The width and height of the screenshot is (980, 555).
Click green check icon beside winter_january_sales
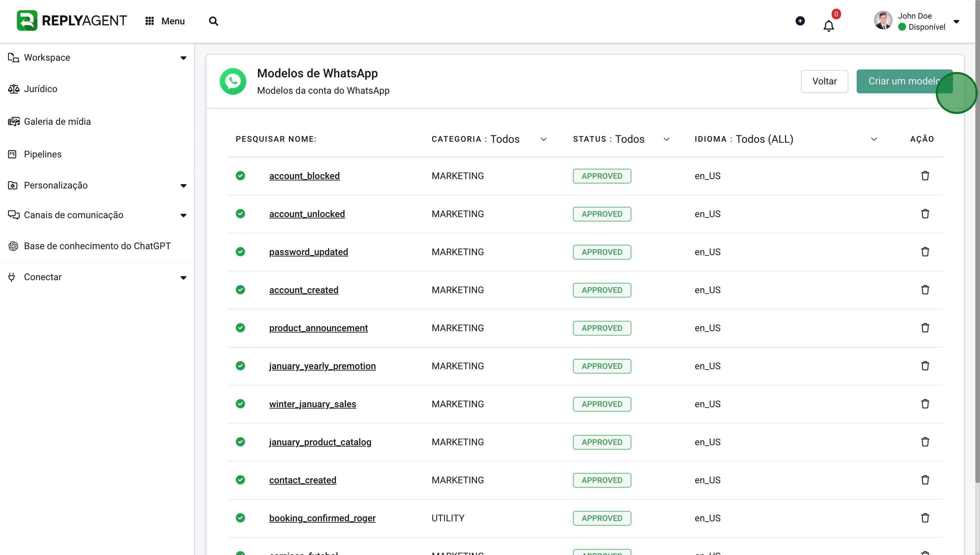(240, 404)
